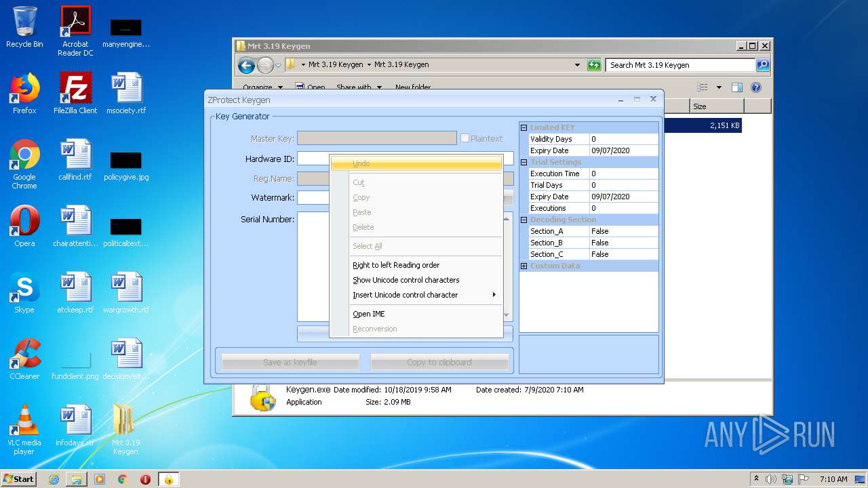Collapse the Limited KEY section

click(524, 127)
